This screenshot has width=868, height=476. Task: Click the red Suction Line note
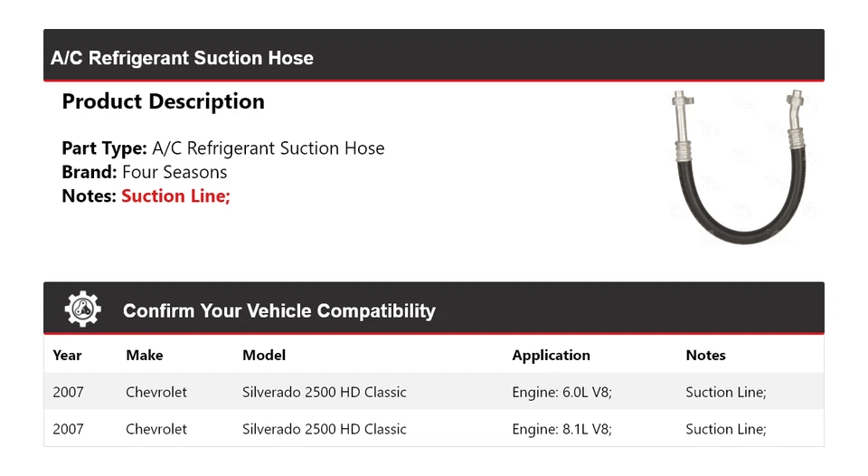tap(175, 195)
